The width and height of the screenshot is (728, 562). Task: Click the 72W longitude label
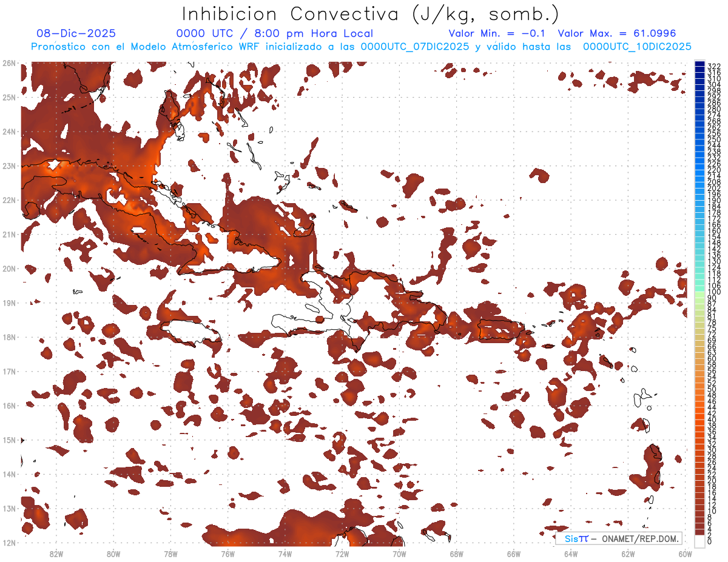click(342, 554)
